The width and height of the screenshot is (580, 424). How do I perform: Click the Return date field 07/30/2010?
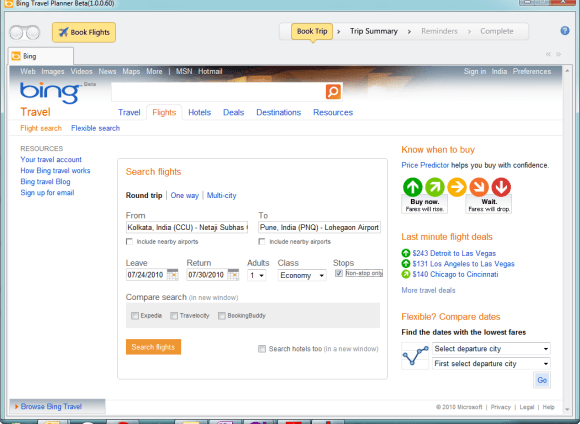pyautogui.click(x=207, y=275)
